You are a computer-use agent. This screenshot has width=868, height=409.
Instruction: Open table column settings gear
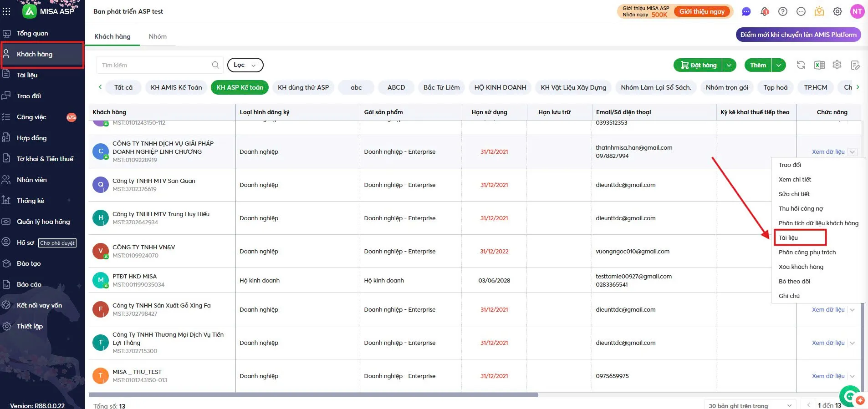click(837, 65)
